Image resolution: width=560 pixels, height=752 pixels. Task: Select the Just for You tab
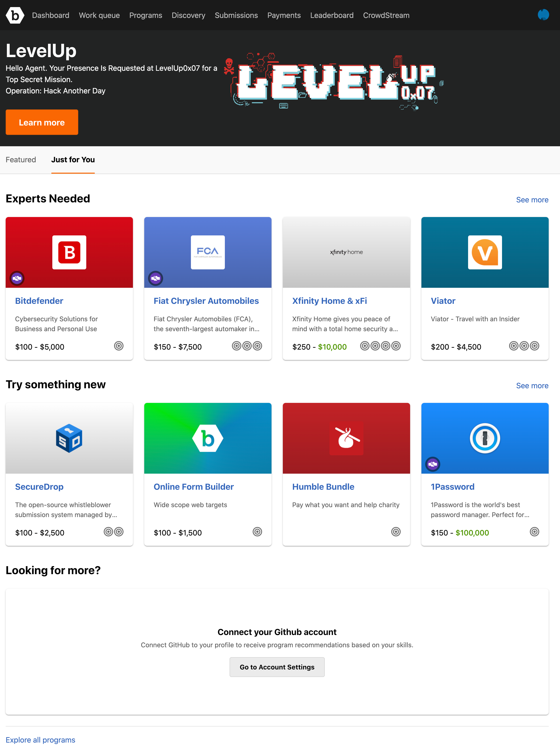[73, 160]
